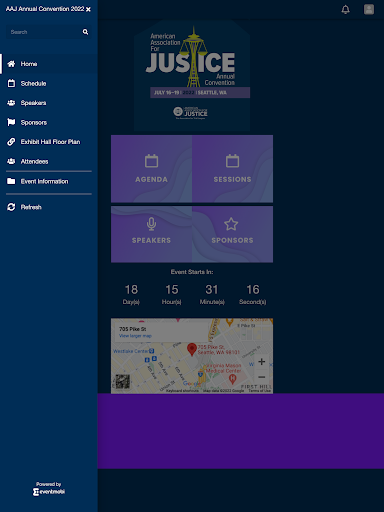Open the Schedule calendar icon

pos(11,83)
